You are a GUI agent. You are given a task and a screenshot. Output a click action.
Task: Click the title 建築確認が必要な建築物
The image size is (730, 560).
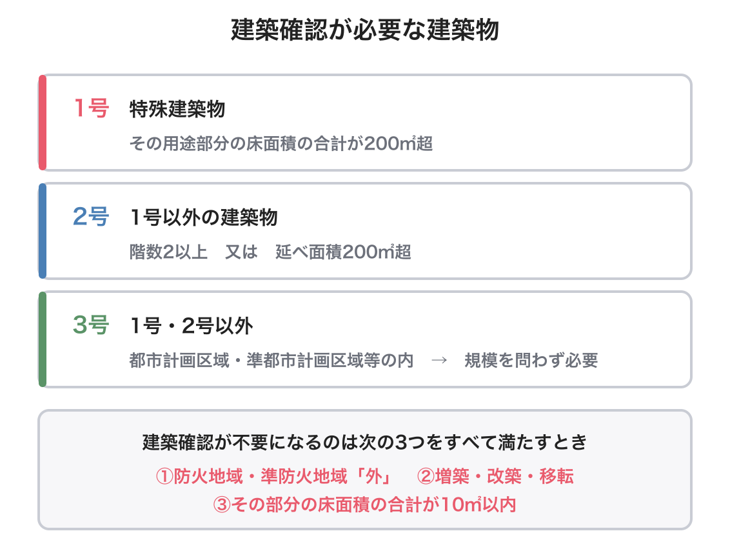click(x=364, y=30)
